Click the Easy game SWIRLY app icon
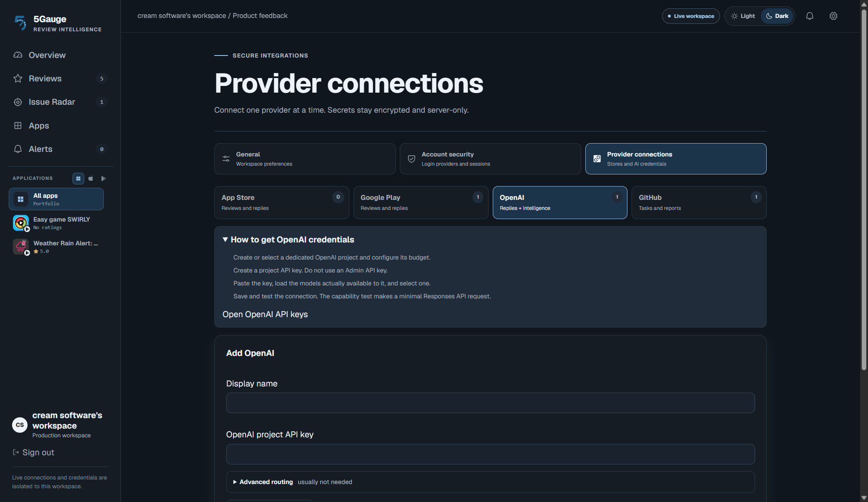 coord(21,223)
